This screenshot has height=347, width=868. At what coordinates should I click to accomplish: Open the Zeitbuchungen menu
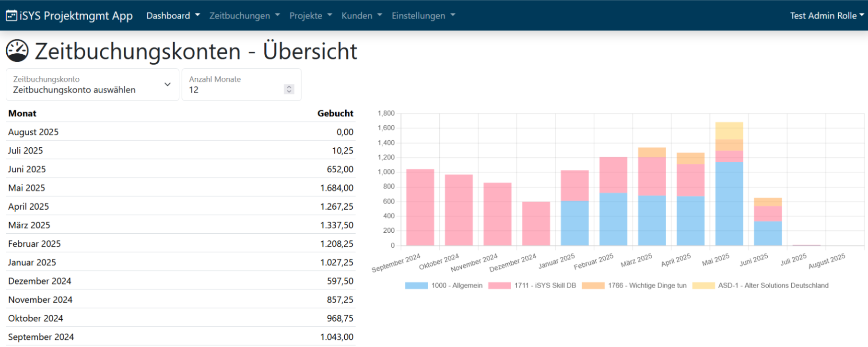245,16
